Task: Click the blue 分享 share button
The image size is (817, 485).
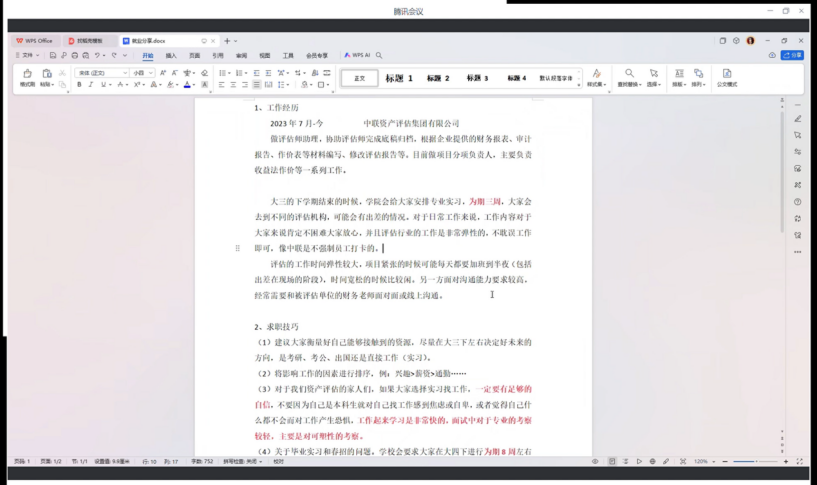Action: [793, 56]
